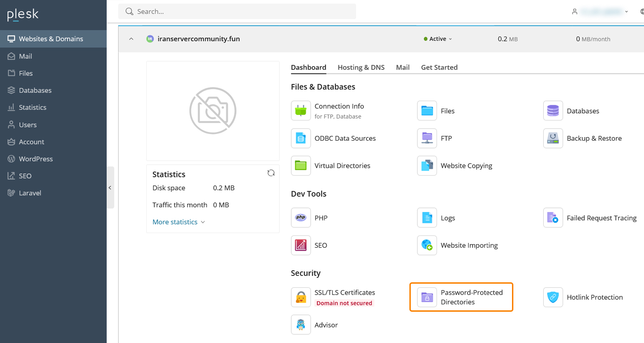Open the user account dropdown menu

[600, 11]
